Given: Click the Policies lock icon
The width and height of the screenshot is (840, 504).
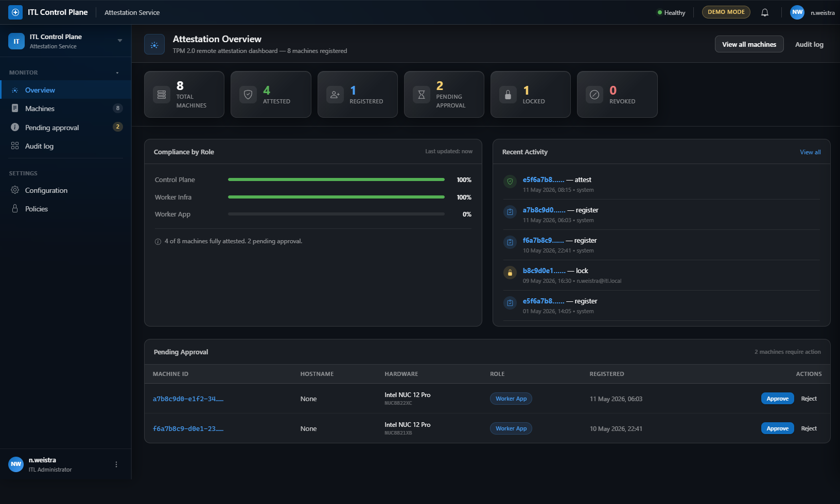Looking at the screenshot, I should click(x=15, y=209).
